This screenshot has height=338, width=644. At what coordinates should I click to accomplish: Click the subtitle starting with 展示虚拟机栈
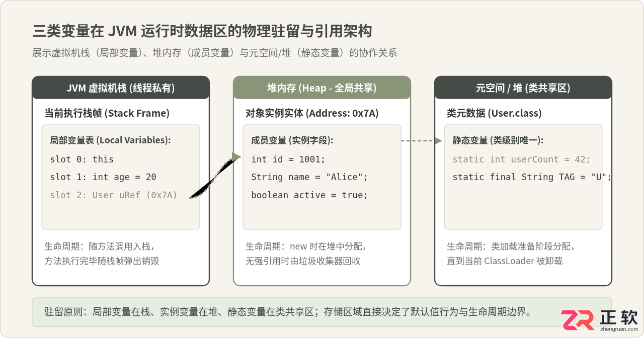click(215, 53)
